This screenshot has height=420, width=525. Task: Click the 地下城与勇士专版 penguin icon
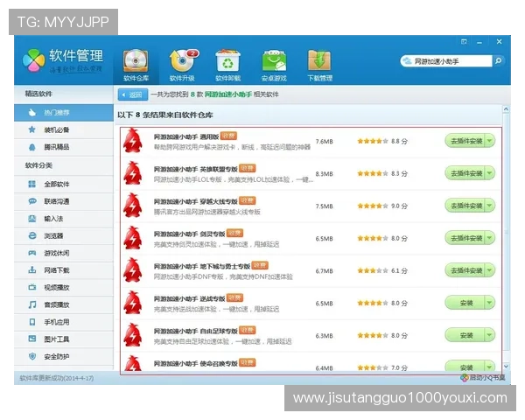pyautogui.click(x=133, y=270)
